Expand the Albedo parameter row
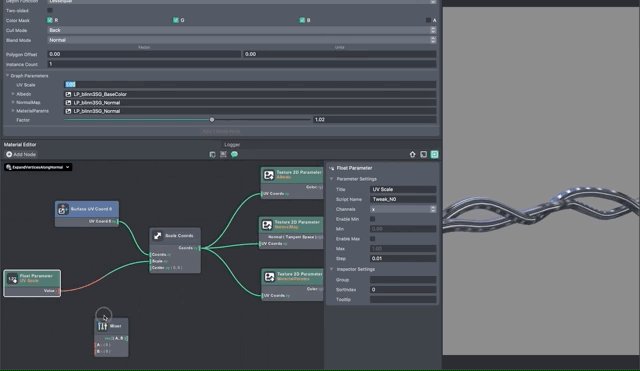The height and width of the screenshot is (371, 640). tap(13, 94)
